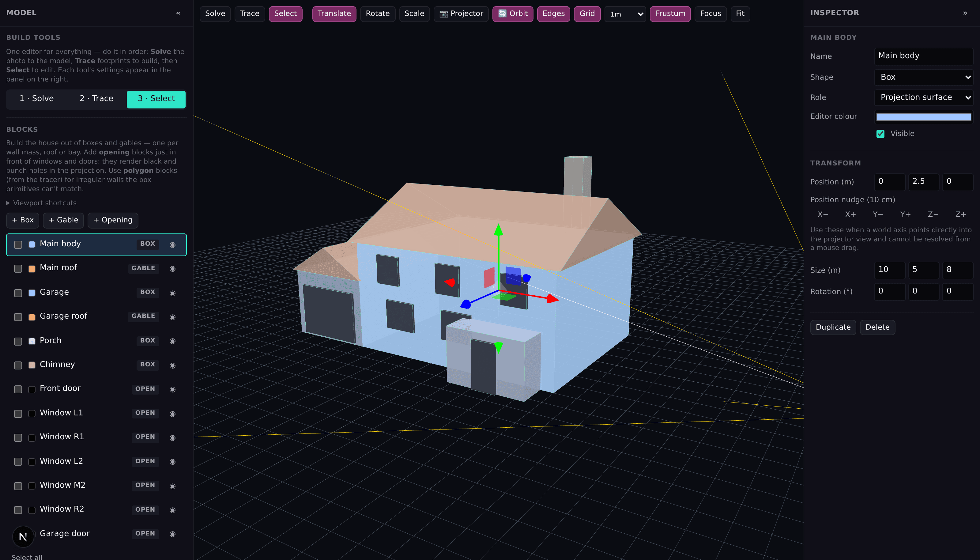The height and width of the screenshot is (560, 980).
Task: Click the orange colour chip on Main roof row
Action: point(32,269)
